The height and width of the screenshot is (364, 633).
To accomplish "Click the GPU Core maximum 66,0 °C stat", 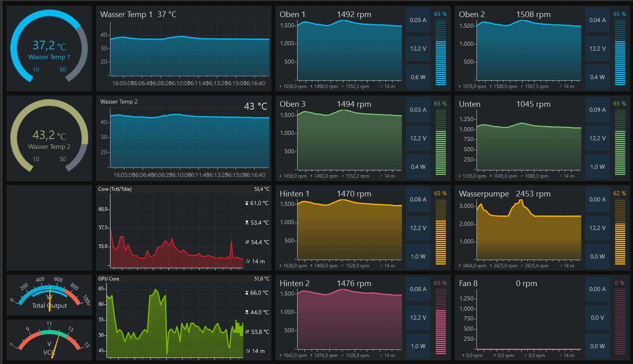I will point(257,293).
